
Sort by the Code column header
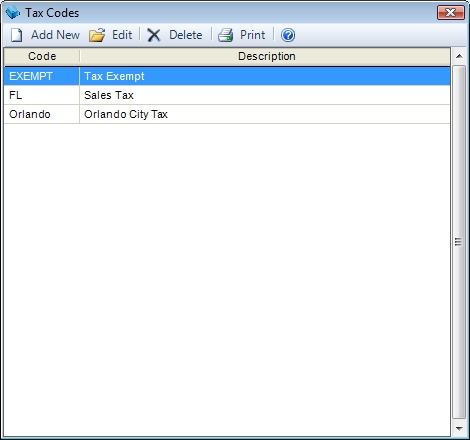(x=42, y=56)
